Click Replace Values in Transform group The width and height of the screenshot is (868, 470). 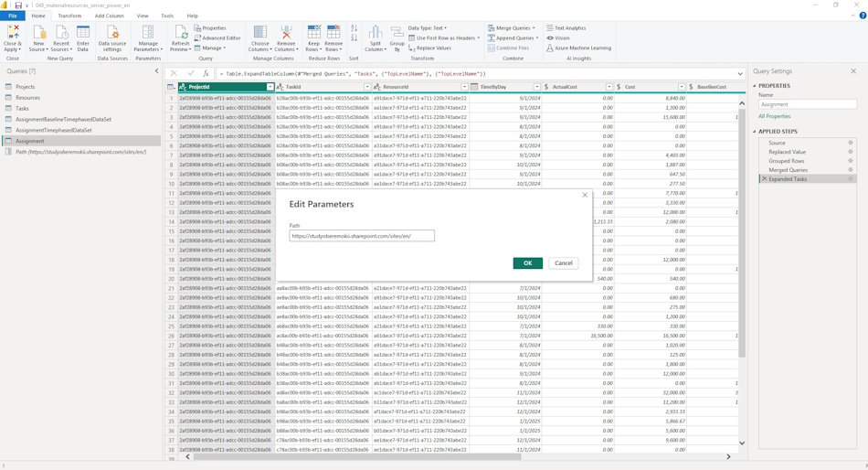click(429, 48)
